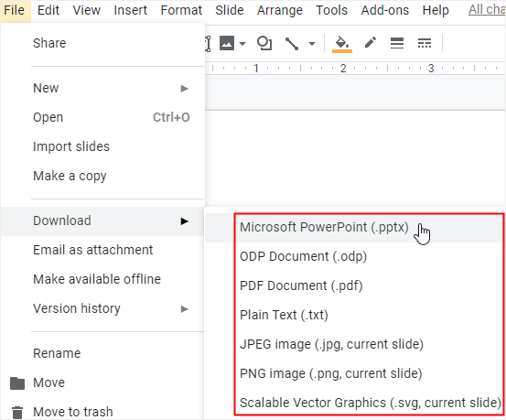506x420 pixels.
Task: Expand the line type dropdown arrow
Action: pyautogui.click(x=312, y=43)
